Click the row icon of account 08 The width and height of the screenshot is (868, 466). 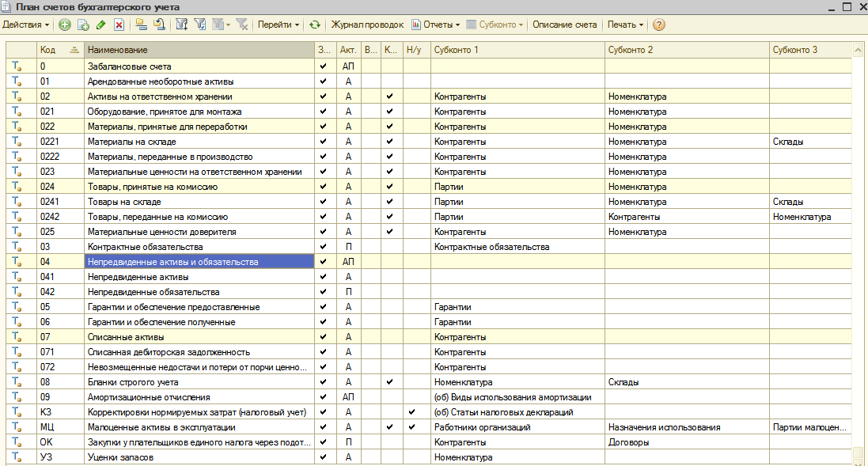(x=17, y=382)
